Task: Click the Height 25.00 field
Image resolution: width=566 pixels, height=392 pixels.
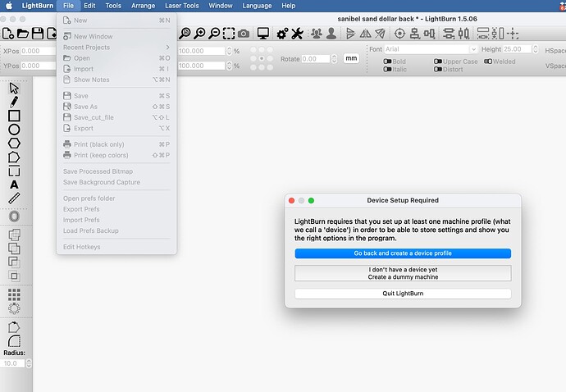Action: [x=518, y=49]
